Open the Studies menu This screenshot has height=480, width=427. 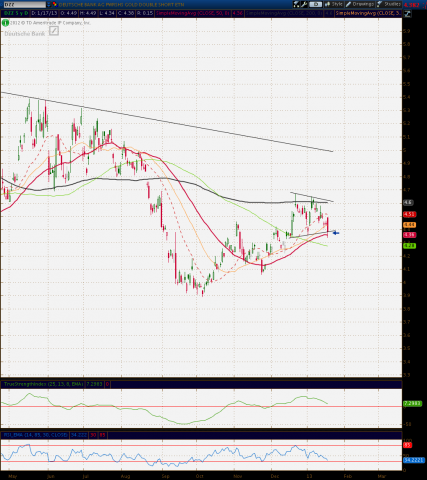pyautogui.click(x=389, y=4)
